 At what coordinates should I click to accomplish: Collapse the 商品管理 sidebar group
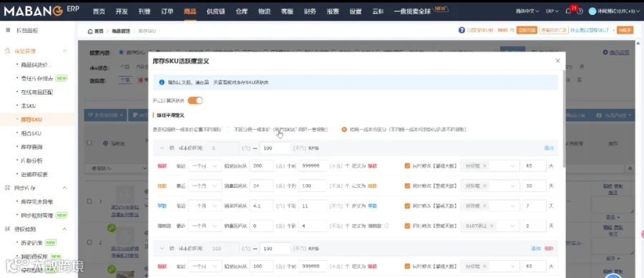coord(64,51)
